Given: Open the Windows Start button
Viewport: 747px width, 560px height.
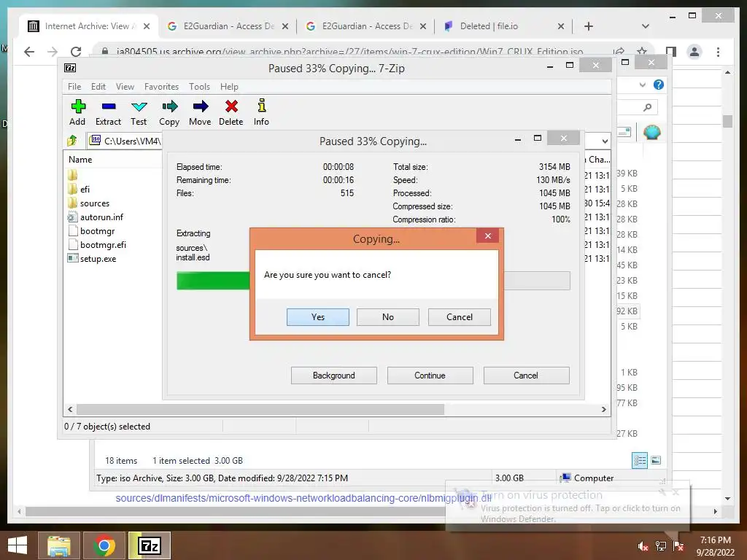Looking at the screenshot, I should 18,545.
